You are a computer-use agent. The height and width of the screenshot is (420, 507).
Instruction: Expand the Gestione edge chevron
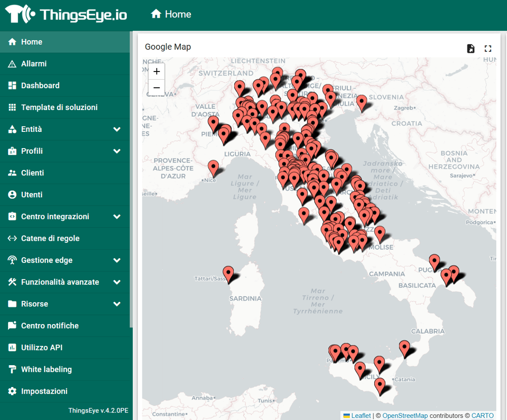tap(117, 260)
